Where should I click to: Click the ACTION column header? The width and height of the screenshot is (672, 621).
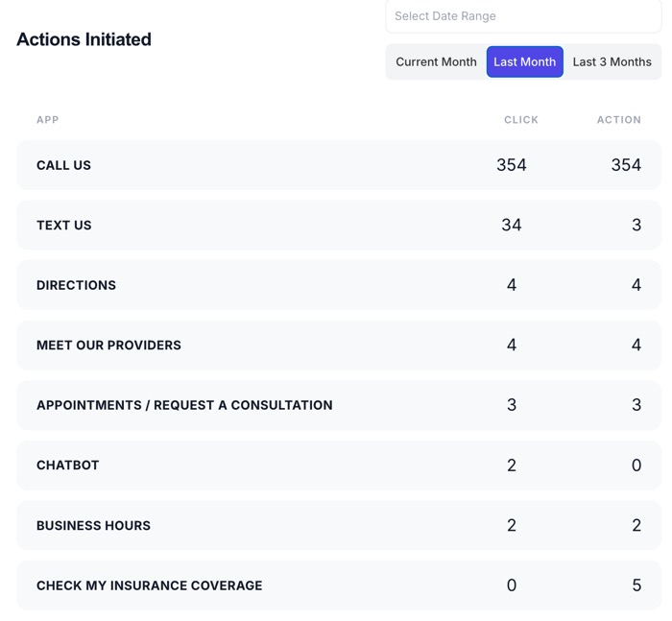coord(619,120)
